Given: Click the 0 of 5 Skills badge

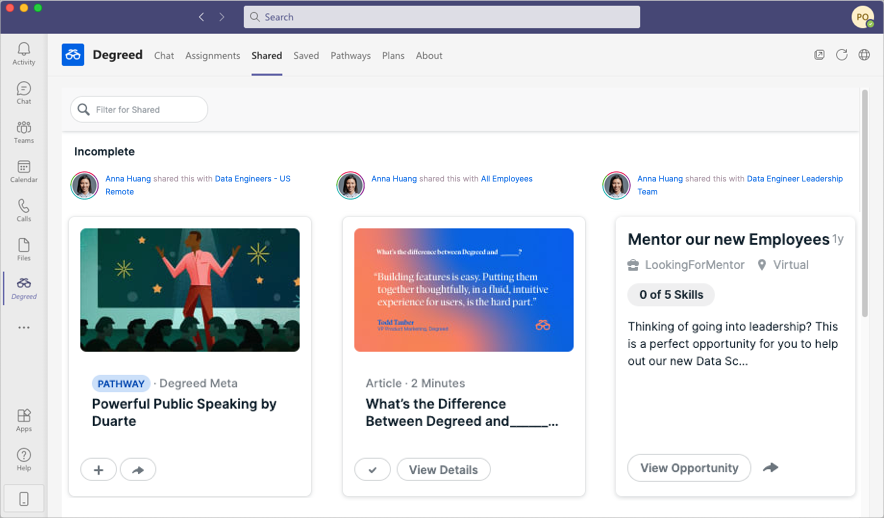Looking at the screenshot, I should [x=671, y=295].
